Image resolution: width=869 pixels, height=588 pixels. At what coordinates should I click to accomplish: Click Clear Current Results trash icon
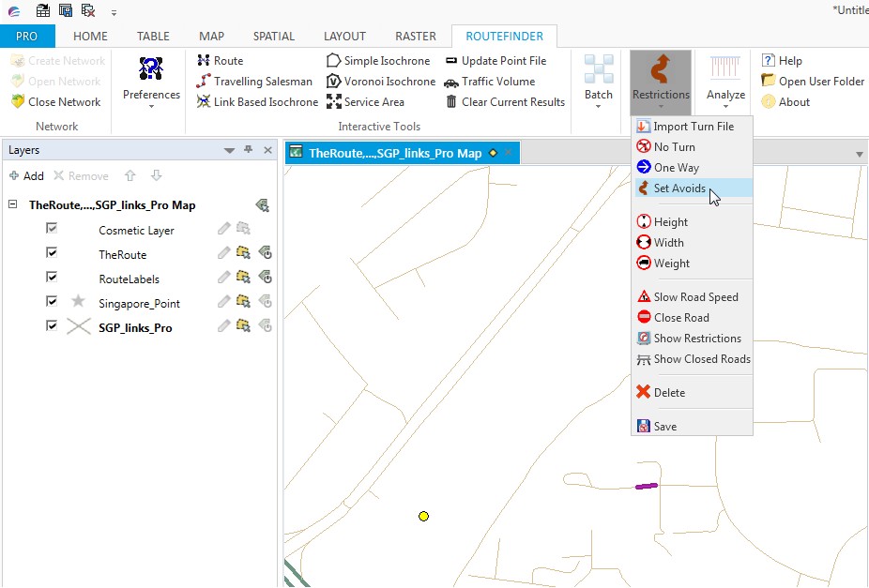(x=451, y=102)
